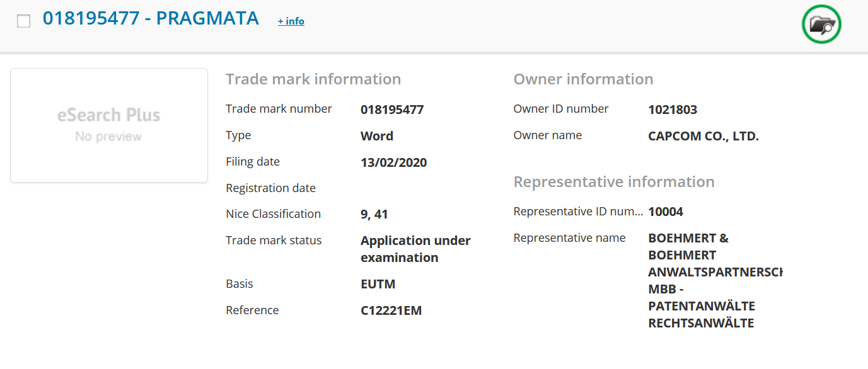Click the Owner name label
The image size is (868, 369).
coord(548,135)
